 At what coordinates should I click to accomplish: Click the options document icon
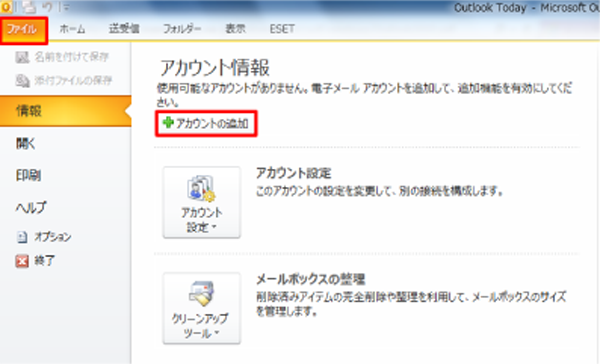22,237
